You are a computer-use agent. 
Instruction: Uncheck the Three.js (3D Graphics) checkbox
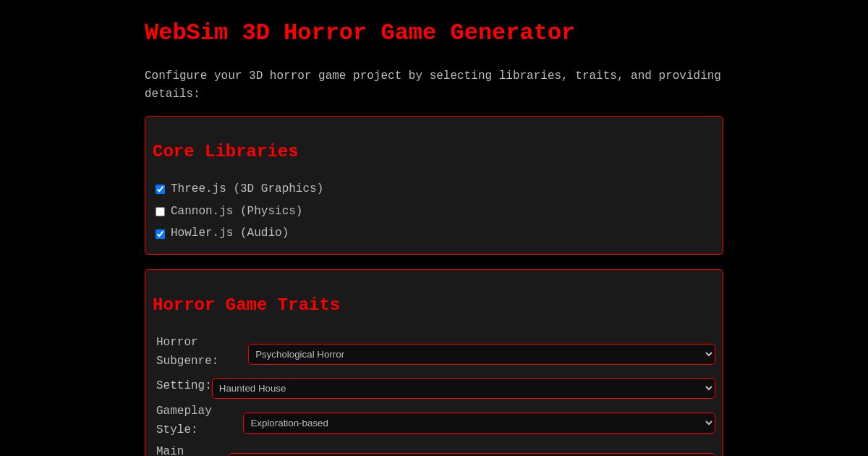click(x=160, y=189)
